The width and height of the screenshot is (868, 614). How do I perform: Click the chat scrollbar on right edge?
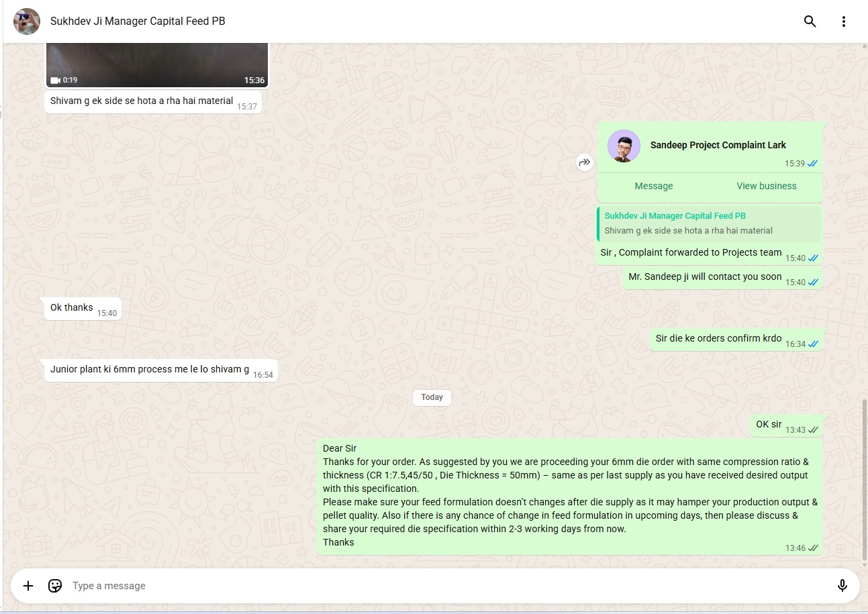click(x=864, y=476)
